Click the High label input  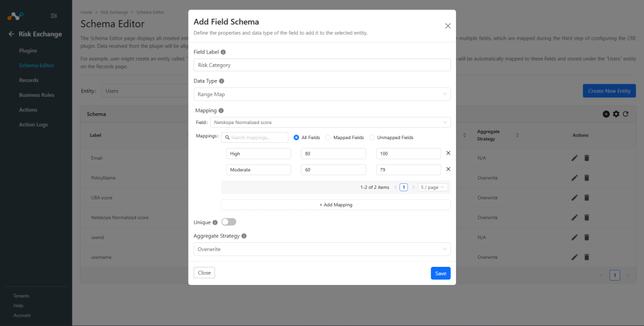(x=258, y=154)
